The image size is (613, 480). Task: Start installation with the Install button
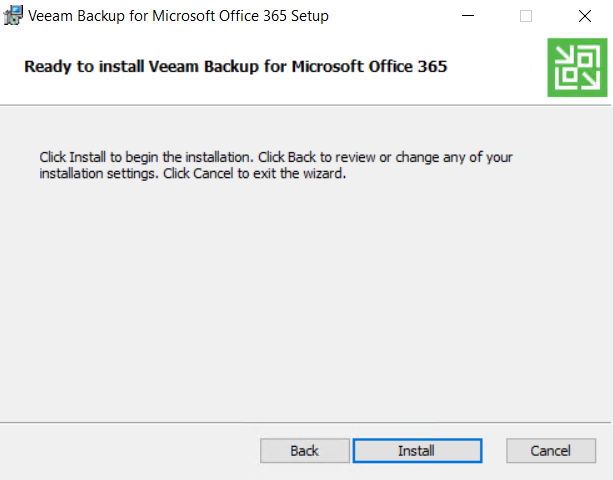click(x=417, y=451)
